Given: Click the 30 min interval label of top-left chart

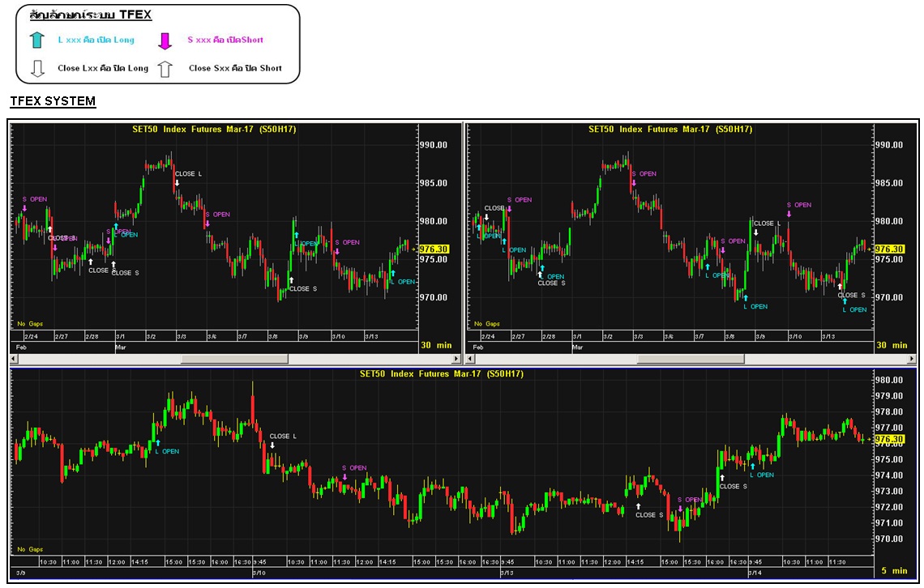Looking at the screenshot, I should tap(436, 346).
